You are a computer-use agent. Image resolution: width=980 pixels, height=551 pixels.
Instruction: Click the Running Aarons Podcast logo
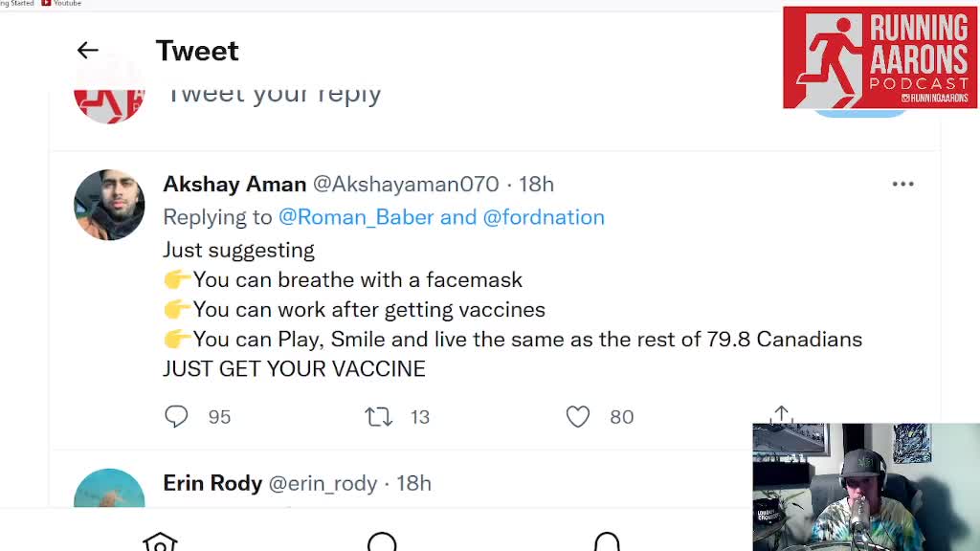point(880,57)
